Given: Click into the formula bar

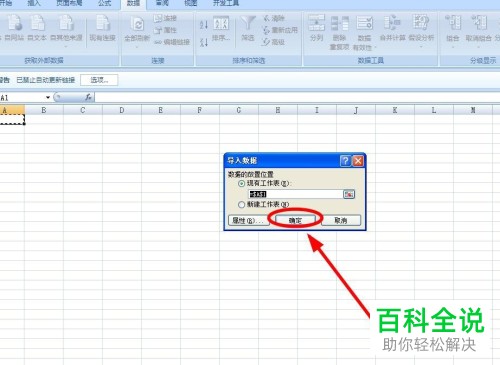Looking at the screenshot, I should (297, 97).
